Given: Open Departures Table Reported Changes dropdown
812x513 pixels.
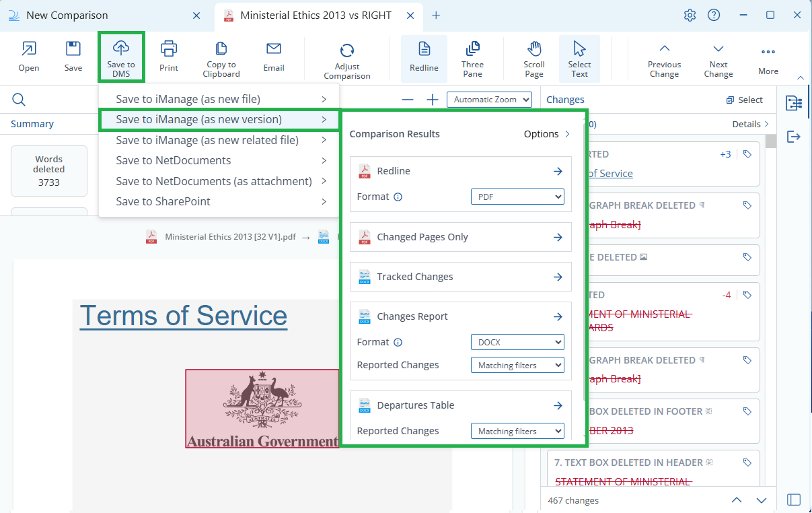Looking at the screenshot, I should (517, 431).
